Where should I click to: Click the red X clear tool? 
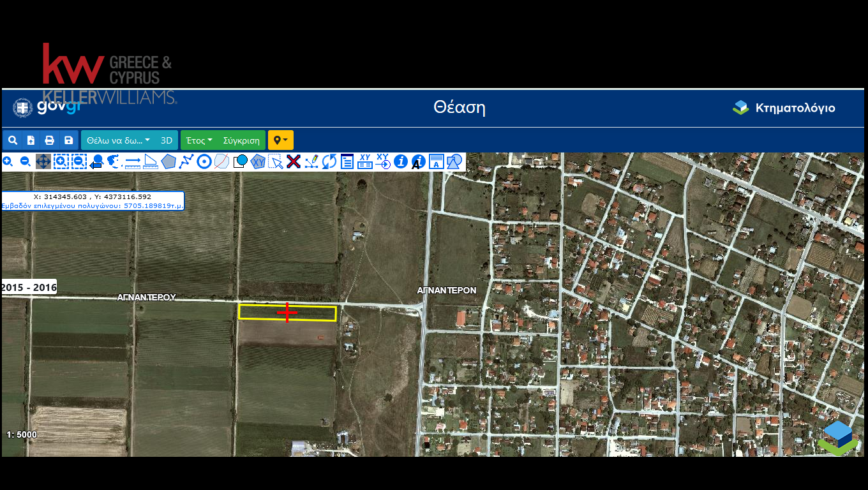click(294, 161)
